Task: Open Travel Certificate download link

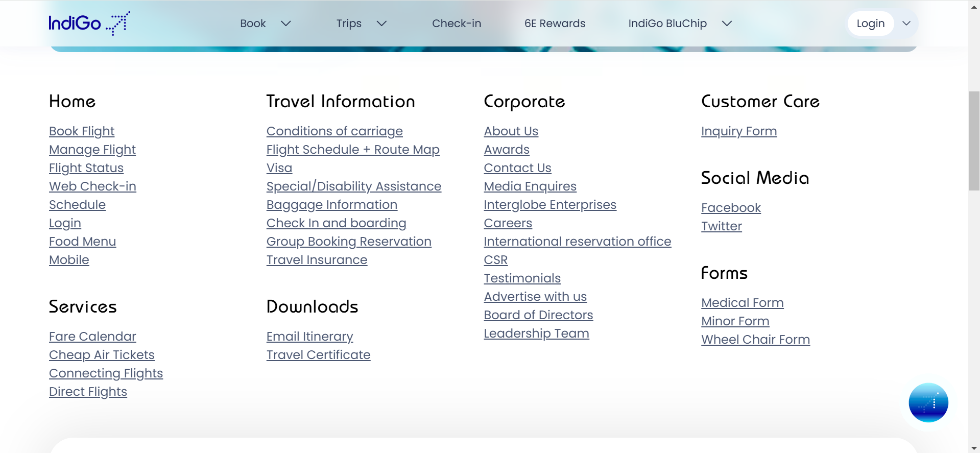Action: point(318,355)
